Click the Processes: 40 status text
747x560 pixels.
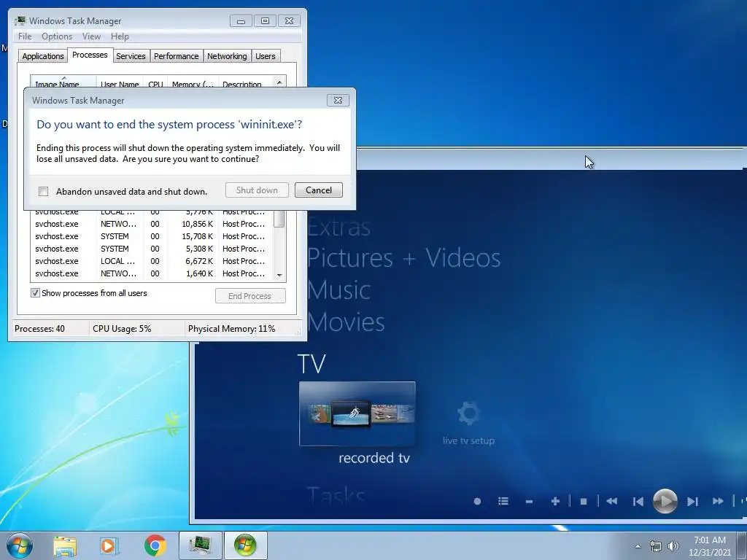(x=39, y=329)
